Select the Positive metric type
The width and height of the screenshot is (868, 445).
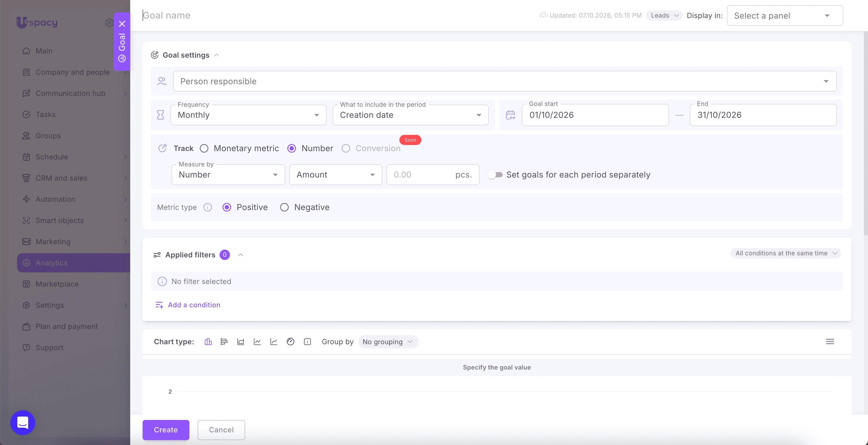pos(227,207)
